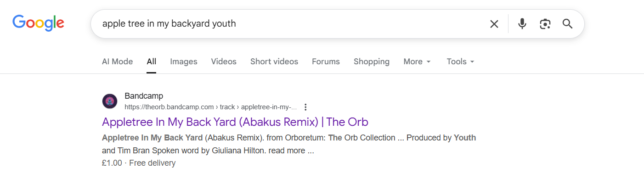Viewport: 644px width, 185px height.
Task: Open Appletree In My Back Yard result
Action: 235,122
